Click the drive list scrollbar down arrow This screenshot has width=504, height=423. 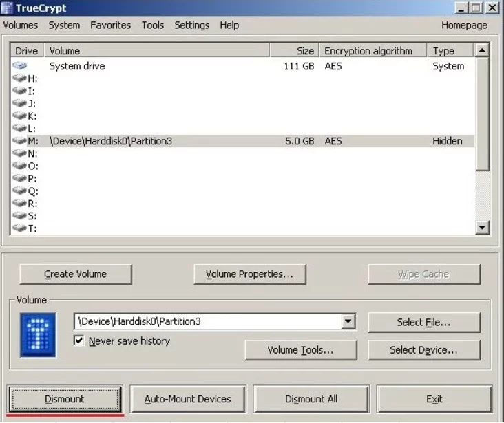482,228
